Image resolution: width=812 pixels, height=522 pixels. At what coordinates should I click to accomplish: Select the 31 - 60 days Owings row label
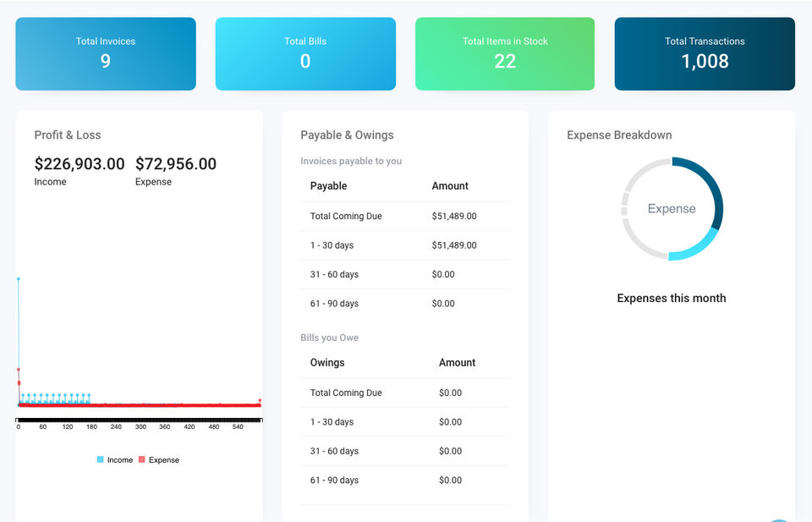[x=335, y=451]
